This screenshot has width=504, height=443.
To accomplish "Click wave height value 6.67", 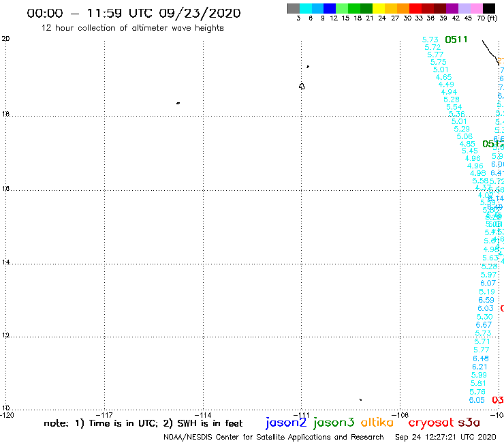I will tap(484, 325).
